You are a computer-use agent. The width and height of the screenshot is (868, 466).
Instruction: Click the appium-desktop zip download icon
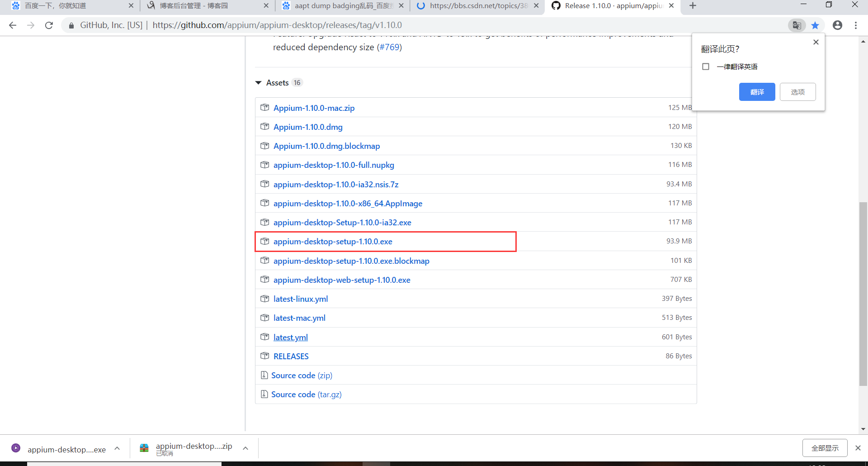click(144, 448)
